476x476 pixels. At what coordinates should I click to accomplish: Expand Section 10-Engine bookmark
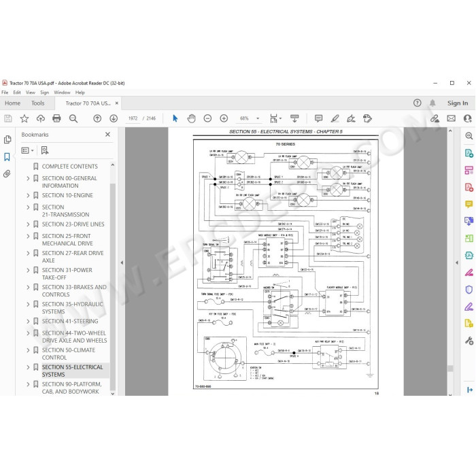28,196
